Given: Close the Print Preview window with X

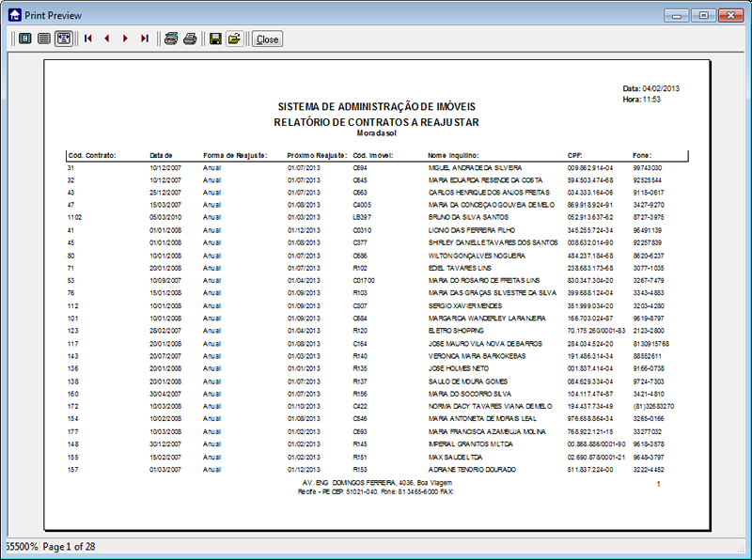Looking at the screenshot, I should tap(729, 15).
